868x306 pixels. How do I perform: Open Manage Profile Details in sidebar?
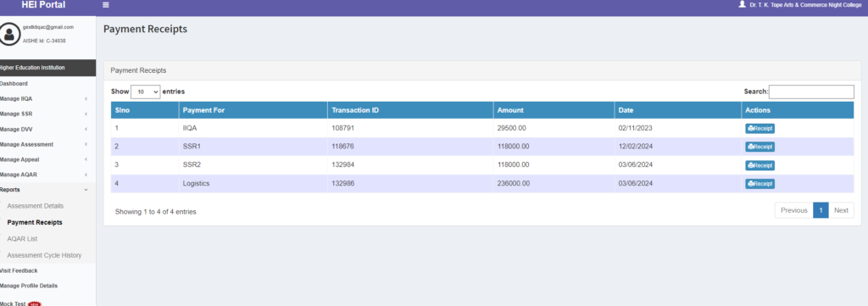(x=28, y=286)
